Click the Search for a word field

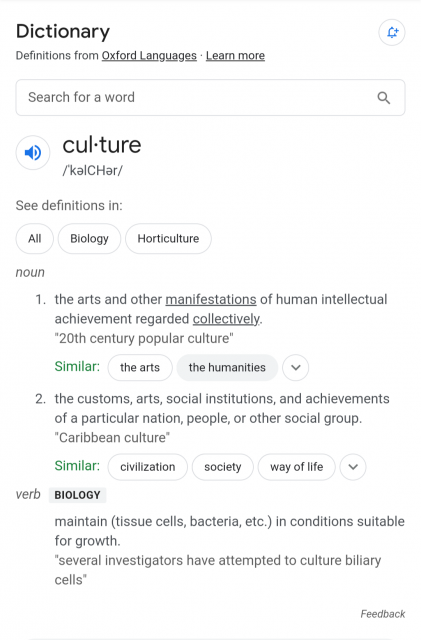pyautogui.click(x=210, y=98)
